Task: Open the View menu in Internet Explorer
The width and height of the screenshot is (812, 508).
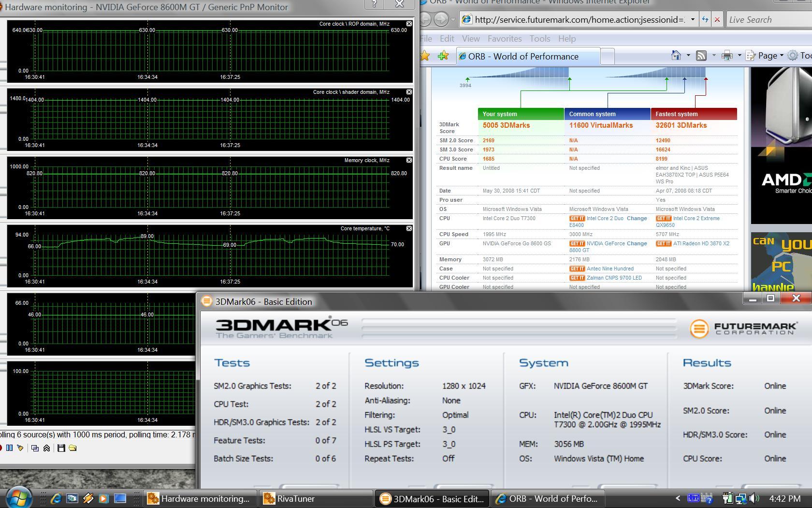Action: [x=470, y=39]
